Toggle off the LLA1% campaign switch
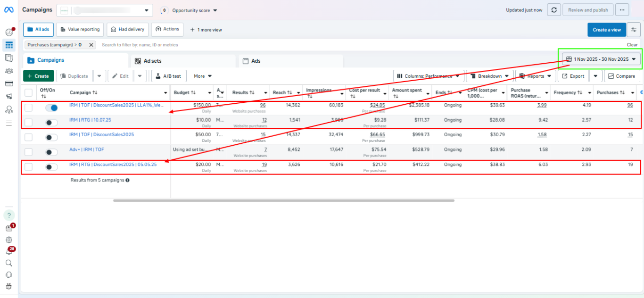This screenshot has height=298, width=644. tap(51, 108)
